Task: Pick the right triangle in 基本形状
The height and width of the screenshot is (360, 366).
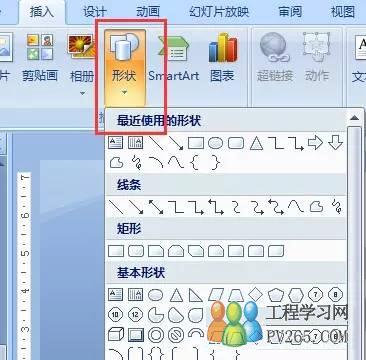Action: click(x=196, y=295)
